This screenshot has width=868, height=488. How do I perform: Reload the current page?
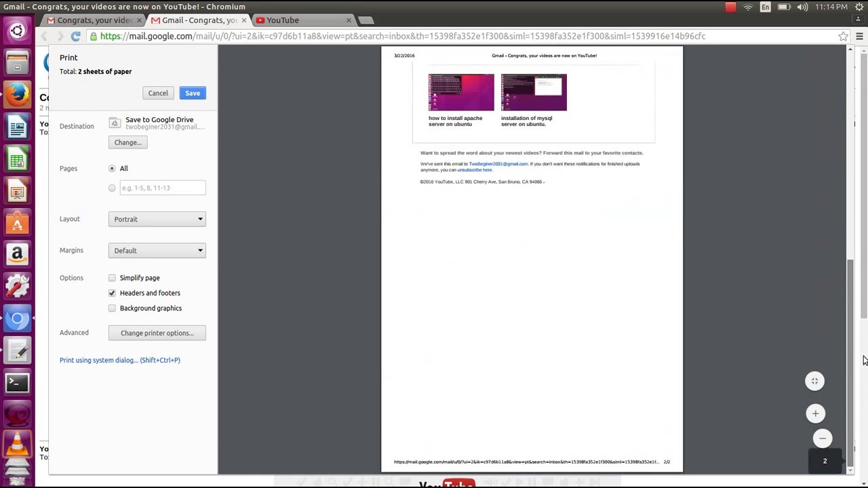pyautogui.click(x=76, y=36)
